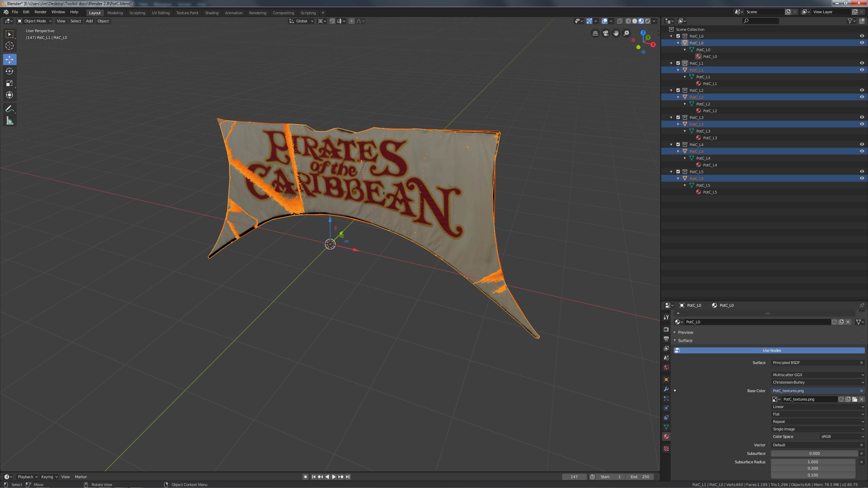Hide the PotC_L3 object with eye icon

coord(862,124)
